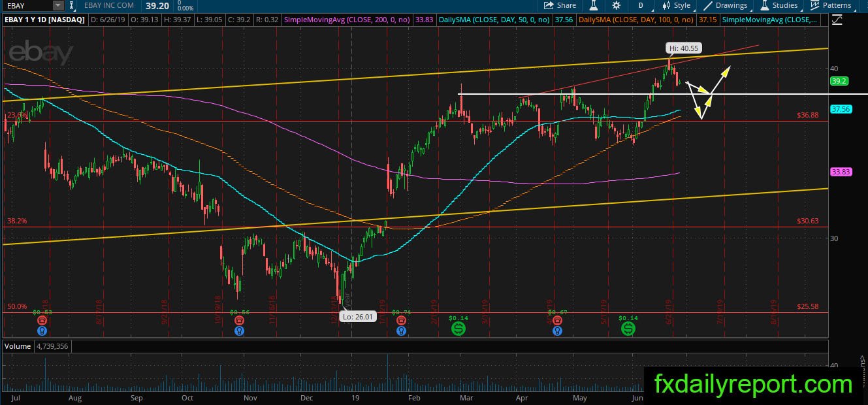The image size is (868, 405).
Task: Click the Hi: 40.55 price bubble
Action: pos(683,48)
